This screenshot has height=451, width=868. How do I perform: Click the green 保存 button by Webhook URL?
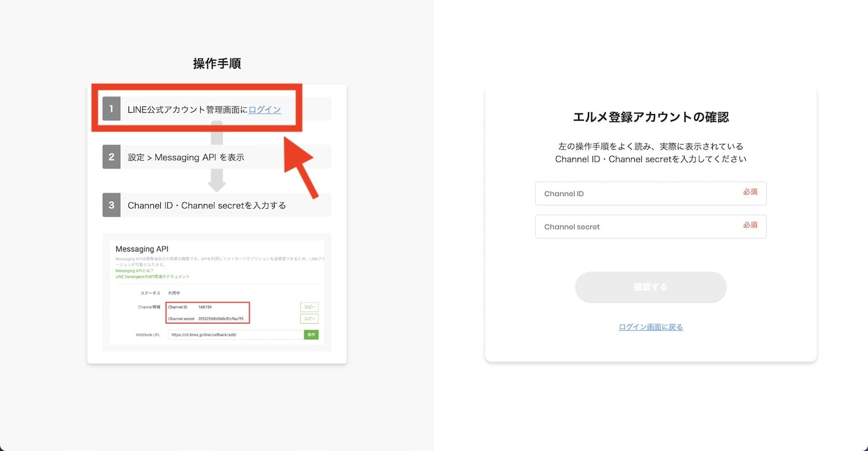[311, 335]
